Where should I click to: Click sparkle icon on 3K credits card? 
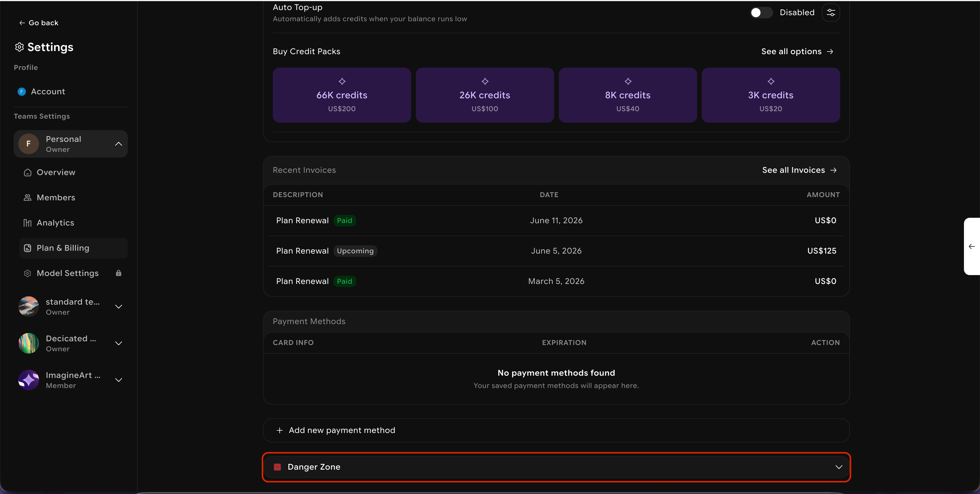[771, 81]
